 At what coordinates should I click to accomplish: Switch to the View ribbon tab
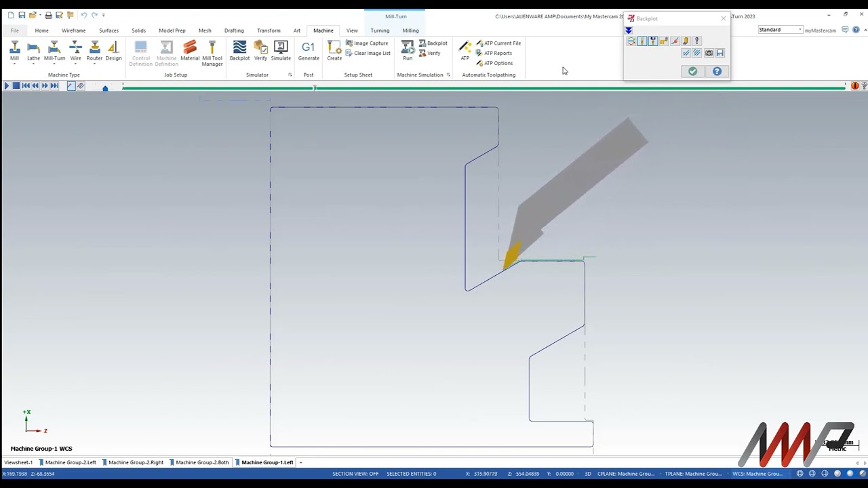click(x=352, y=30)
